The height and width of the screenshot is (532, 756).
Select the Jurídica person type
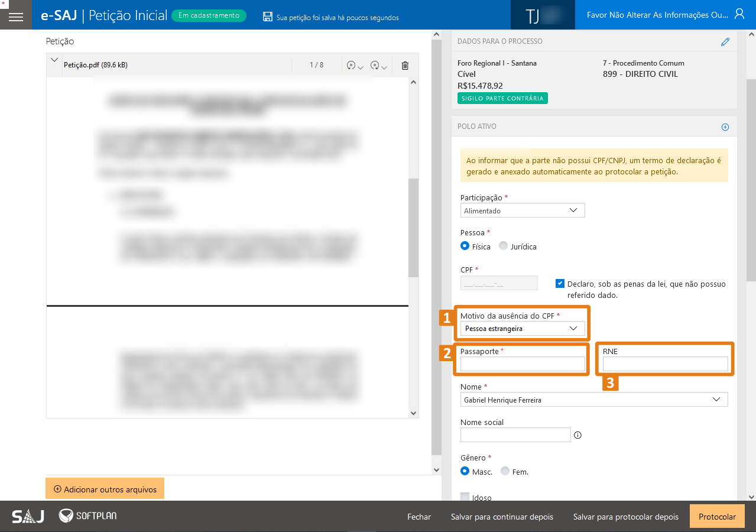tap(504, 246)
